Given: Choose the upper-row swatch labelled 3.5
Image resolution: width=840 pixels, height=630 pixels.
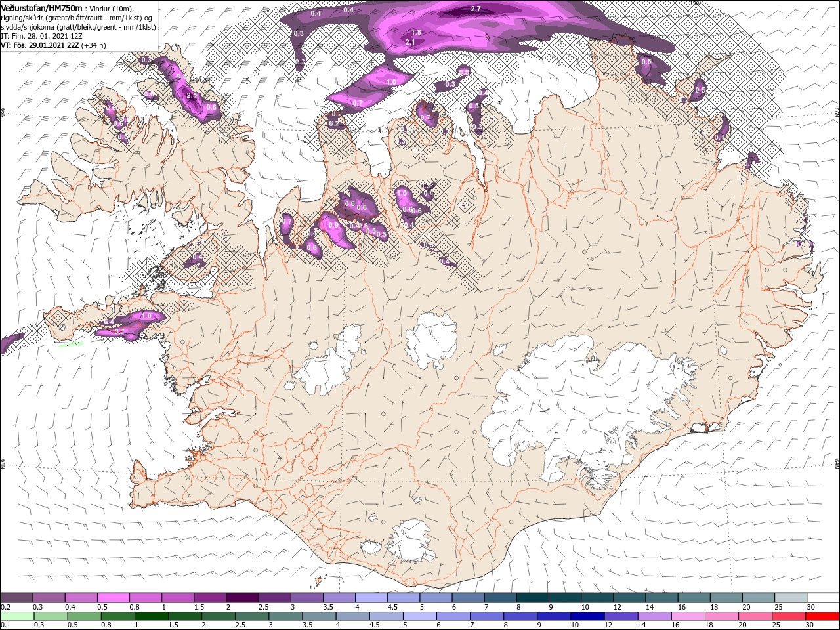Looking at the screenshot, I should tap(339, 598).
